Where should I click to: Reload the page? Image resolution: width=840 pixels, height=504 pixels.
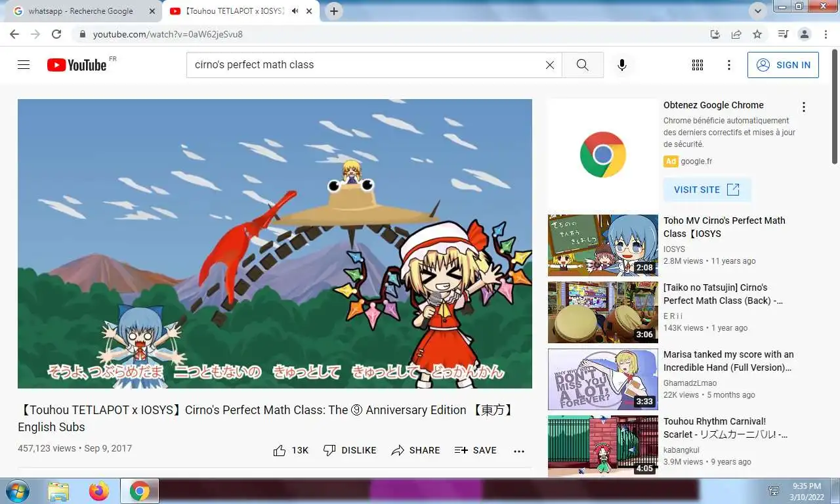point(56,34)
